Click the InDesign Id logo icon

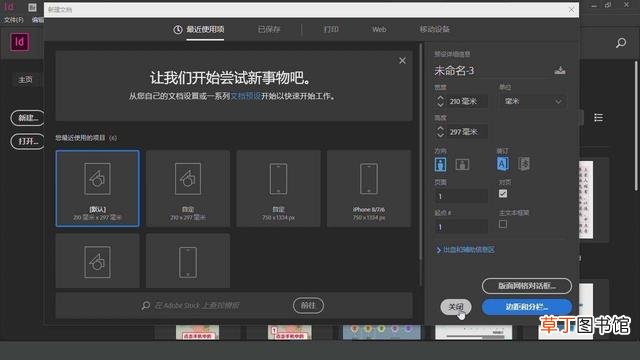click(x=20, y=42)
